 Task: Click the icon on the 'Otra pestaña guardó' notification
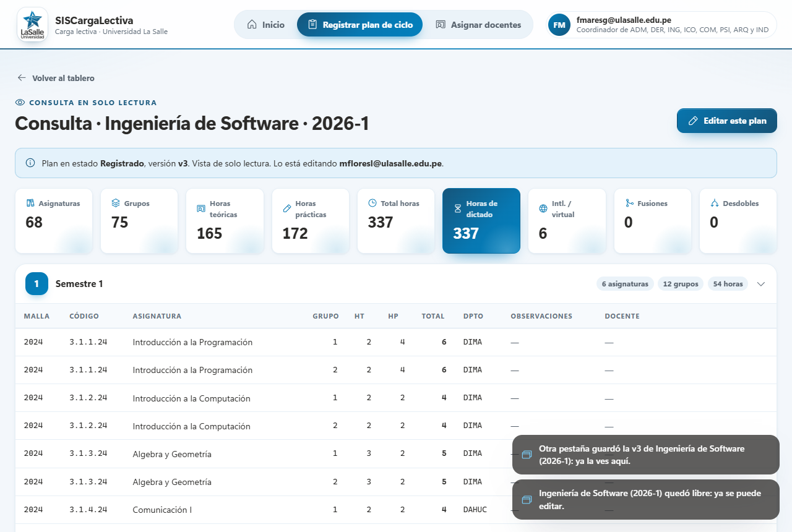[x=527, y=455]
